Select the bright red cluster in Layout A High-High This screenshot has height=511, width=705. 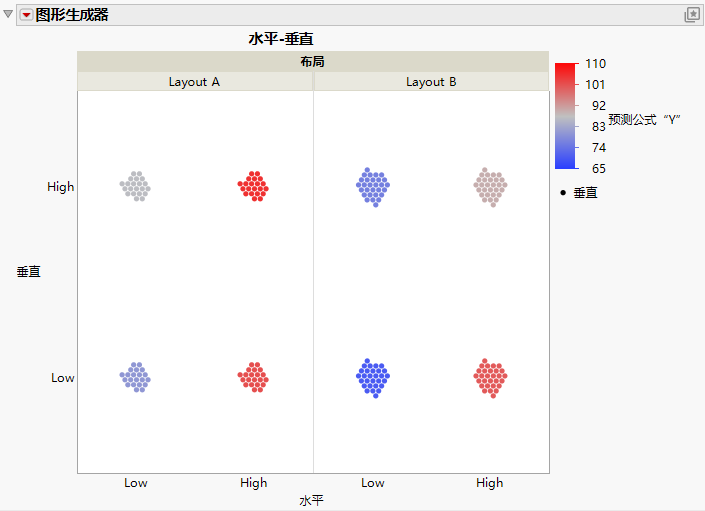click(x=253, y=186)
